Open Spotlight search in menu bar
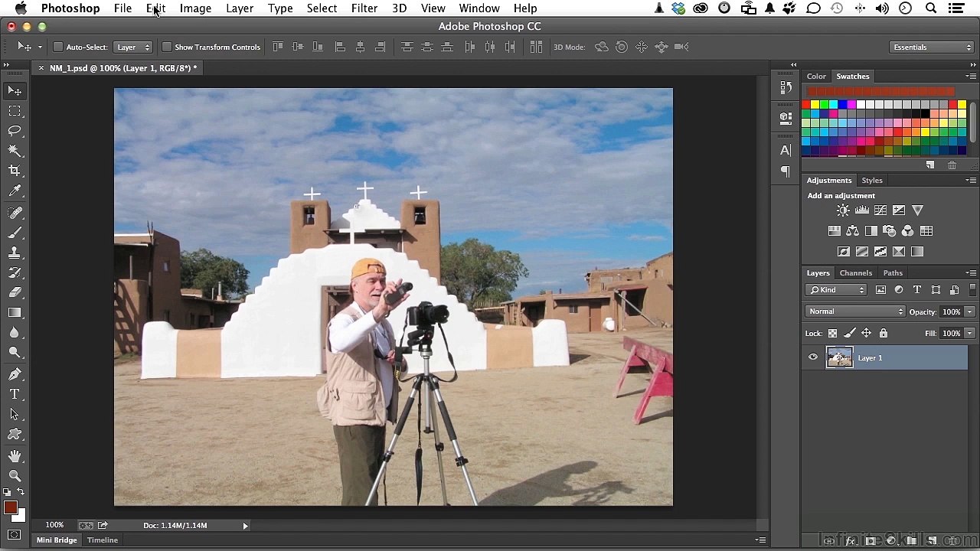 [x=931, y=8]
